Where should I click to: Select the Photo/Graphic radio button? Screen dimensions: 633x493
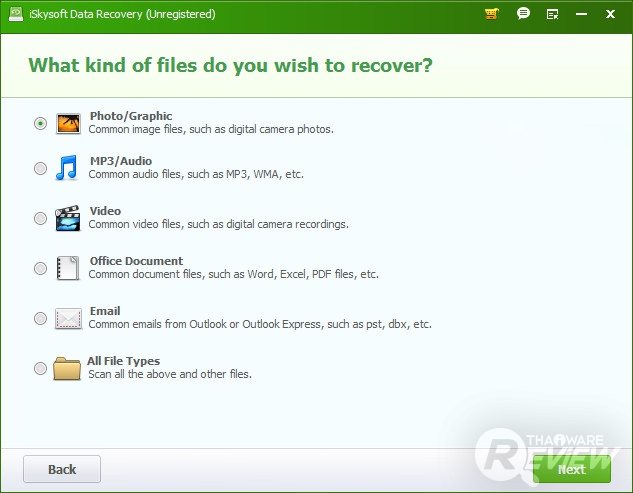point(40,123)
